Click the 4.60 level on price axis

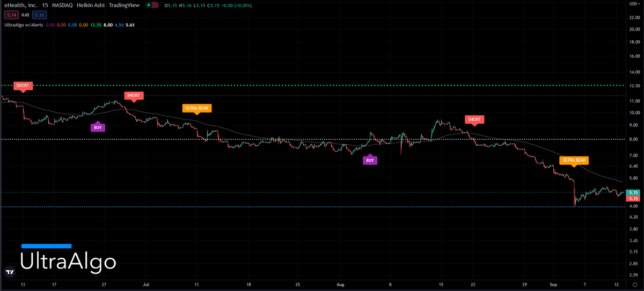[634, 206]
